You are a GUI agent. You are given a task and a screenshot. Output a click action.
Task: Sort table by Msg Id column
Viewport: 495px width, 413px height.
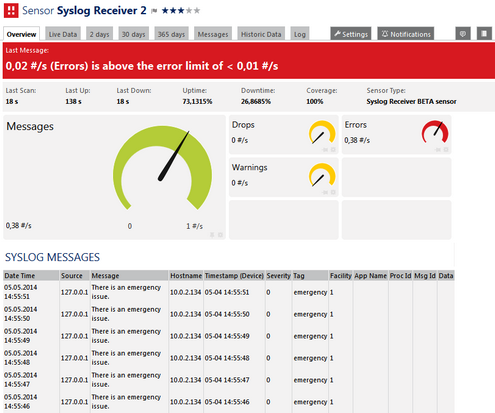pos(425,276)
